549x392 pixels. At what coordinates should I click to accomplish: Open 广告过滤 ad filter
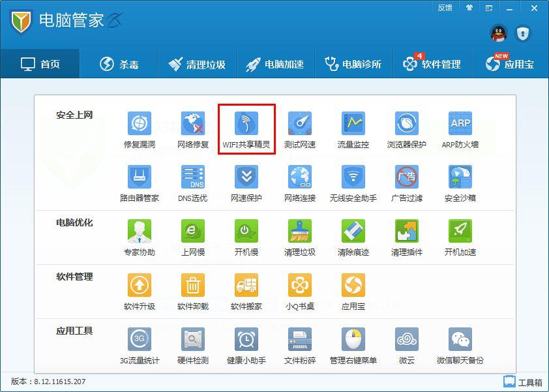[406, 183]
